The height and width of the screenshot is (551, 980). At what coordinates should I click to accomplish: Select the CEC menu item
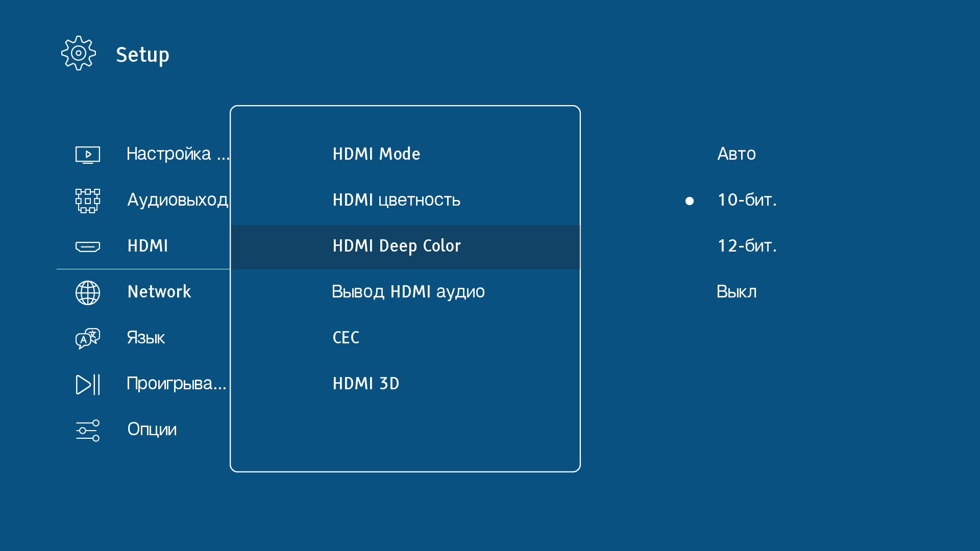pos(346,338)
